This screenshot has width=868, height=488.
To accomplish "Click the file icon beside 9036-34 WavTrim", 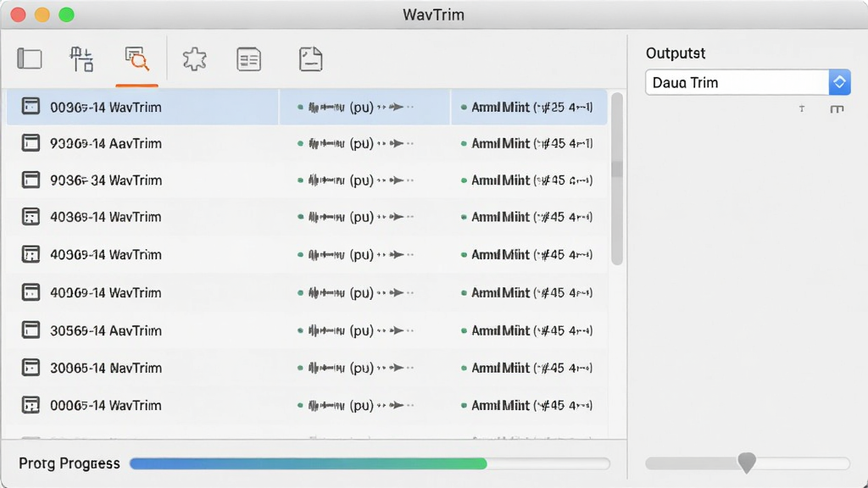I will point(31,180).
